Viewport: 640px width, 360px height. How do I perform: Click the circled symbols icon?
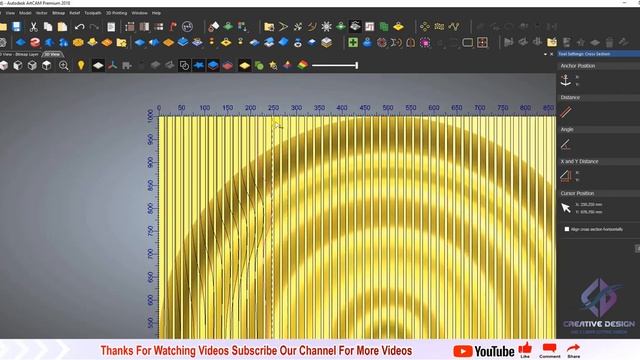pyautogui.click(x=187, y=27)
